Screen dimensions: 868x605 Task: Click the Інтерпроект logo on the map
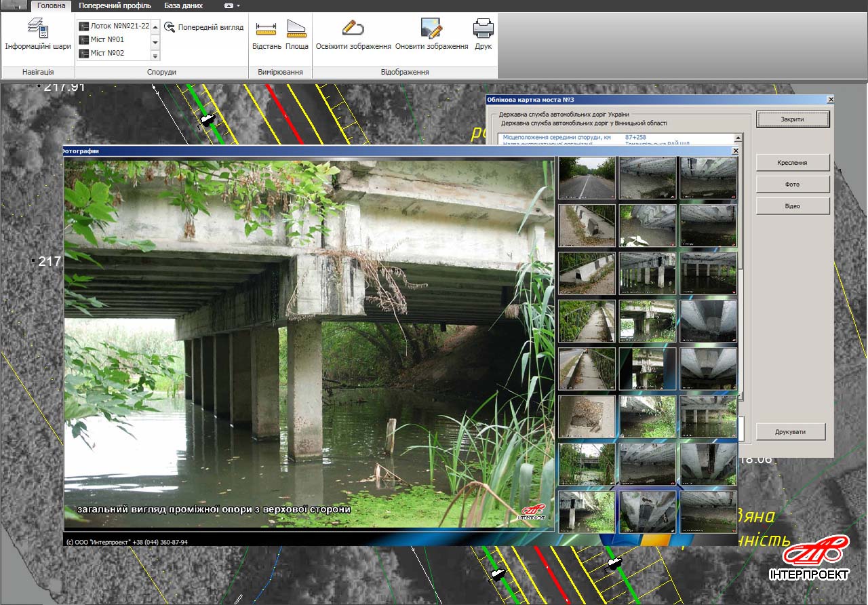click(810, 558)
